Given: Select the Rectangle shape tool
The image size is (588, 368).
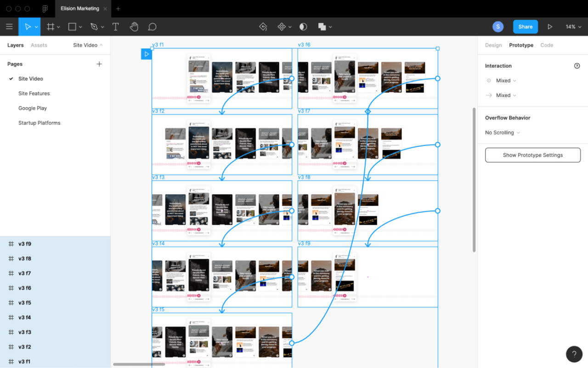Looking at the screenshot, I should (71, 26).
